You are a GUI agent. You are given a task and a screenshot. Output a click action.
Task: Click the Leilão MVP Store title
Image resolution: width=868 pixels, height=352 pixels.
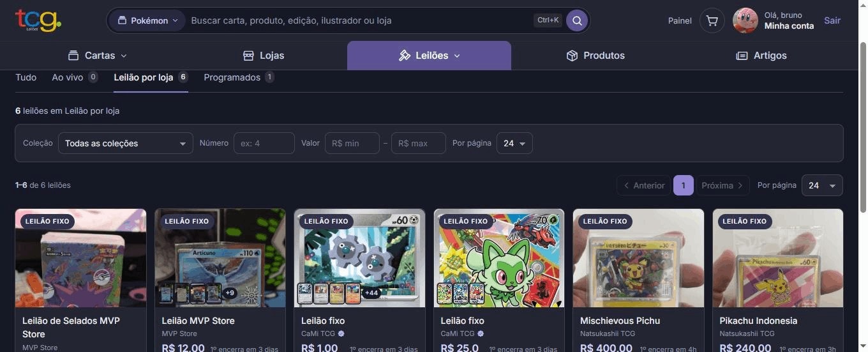[x=198, y=321]
